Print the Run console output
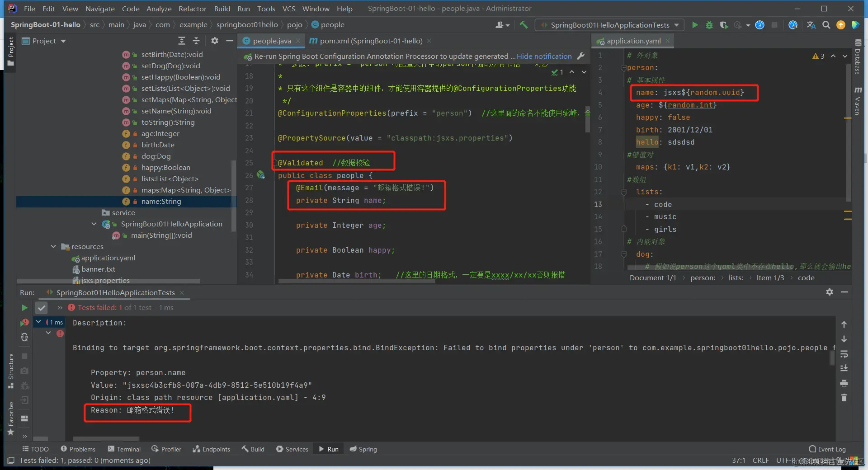The height and width of the screenshot is (470, 868). (844, 383)
